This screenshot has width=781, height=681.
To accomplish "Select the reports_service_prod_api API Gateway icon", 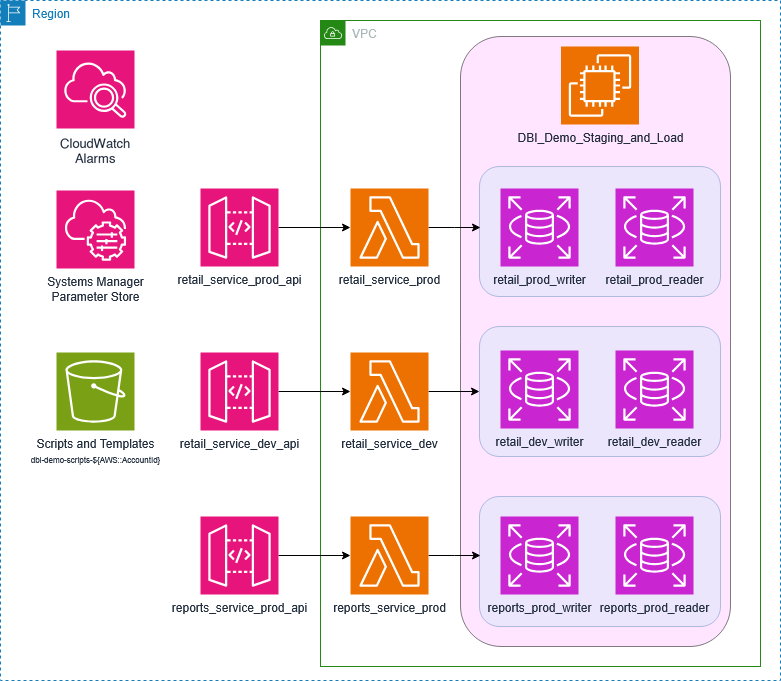I will coord(239,555).
